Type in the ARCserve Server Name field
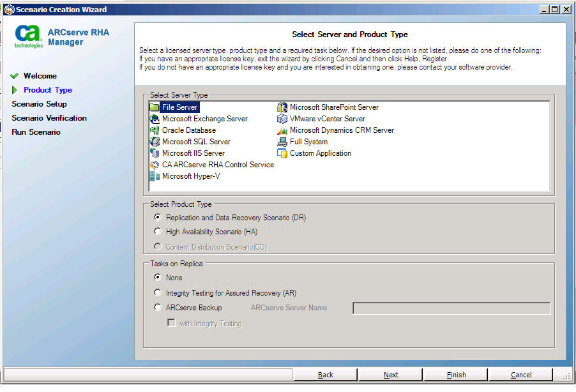 [450, 307]
